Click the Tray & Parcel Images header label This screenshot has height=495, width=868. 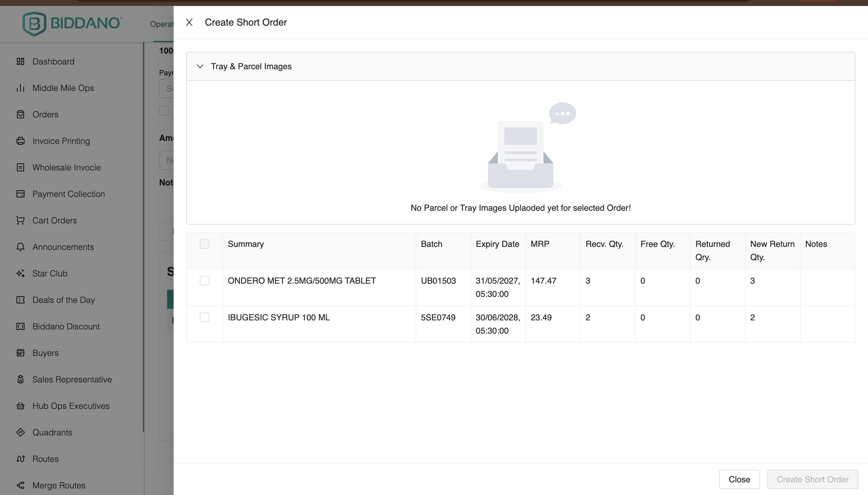(x=251, y=66)
